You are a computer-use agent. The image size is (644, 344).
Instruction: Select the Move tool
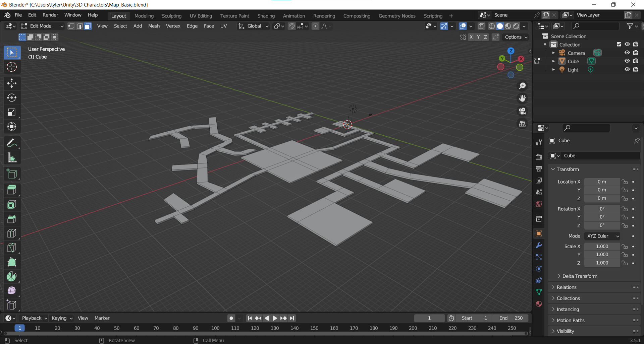[12, 83]
